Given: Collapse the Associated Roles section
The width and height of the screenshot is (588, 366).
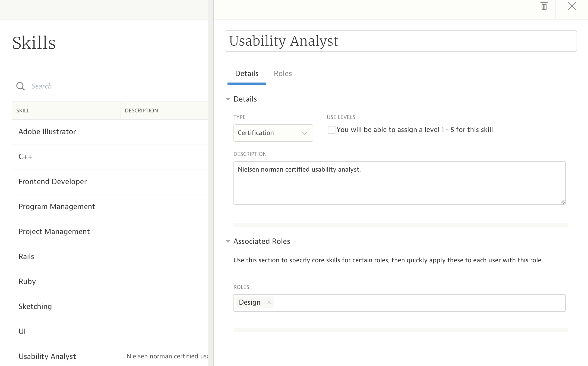Looking at the screenshot, I should click(x=228, y=241).
